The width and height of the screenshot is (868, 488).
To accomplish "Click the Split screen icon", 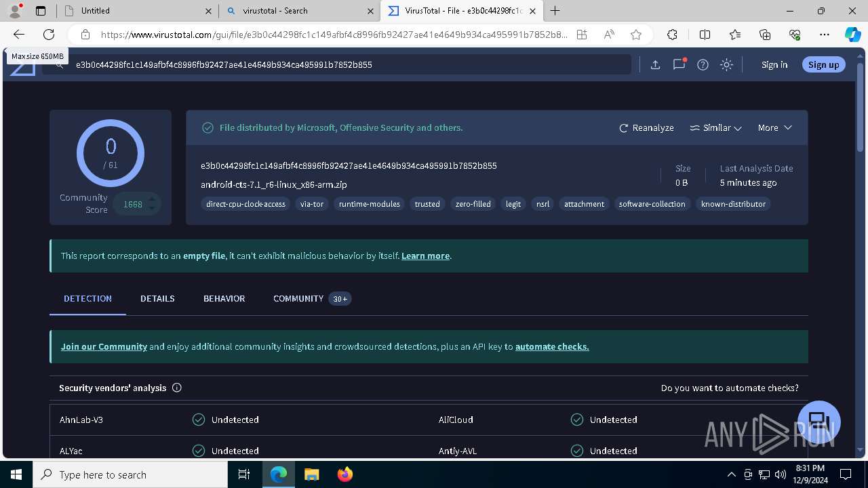I will [x=705, y=35].
